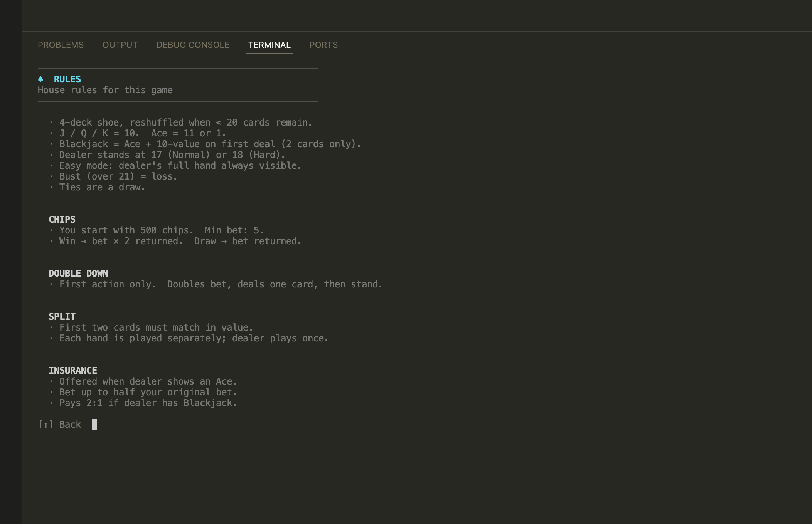Screen dimensions: 812x524
Task: Click the '[↑] Back' option
Action: [x=60, y=425]
